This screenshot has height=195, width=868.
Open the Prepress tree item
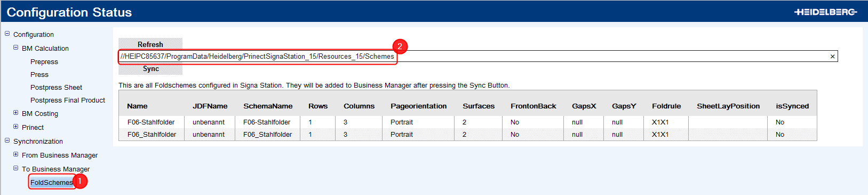pos(44,62)
